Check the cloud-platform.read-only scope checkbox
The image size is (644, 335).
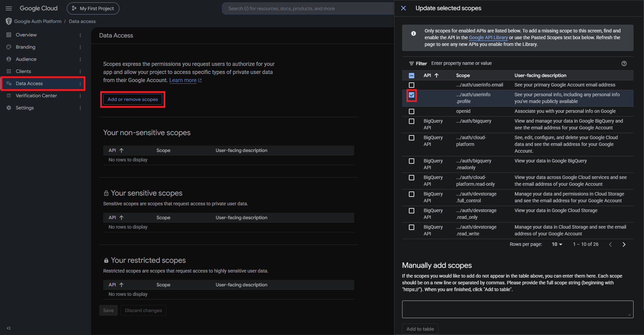click(412, 178)
